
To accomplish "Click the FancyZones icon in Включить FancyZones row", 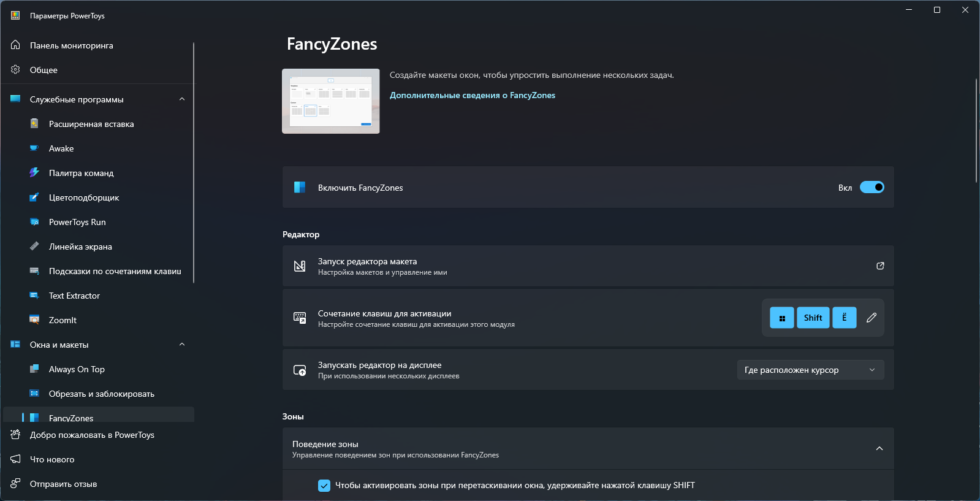I will tap(300, 187).
